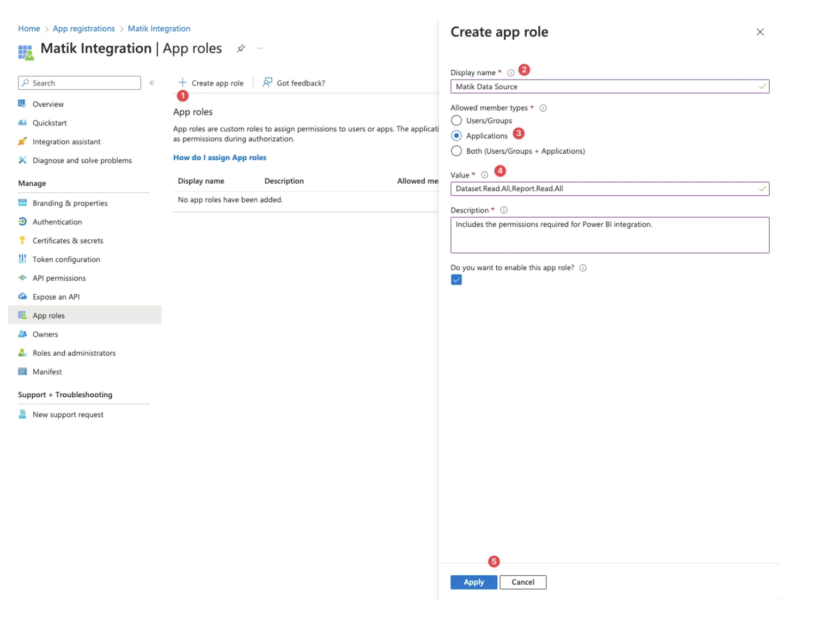Click the Description text area
Image resolution: width=840 pixels, height=619 pixels.
pyautogui.click(x=610, y=235)
